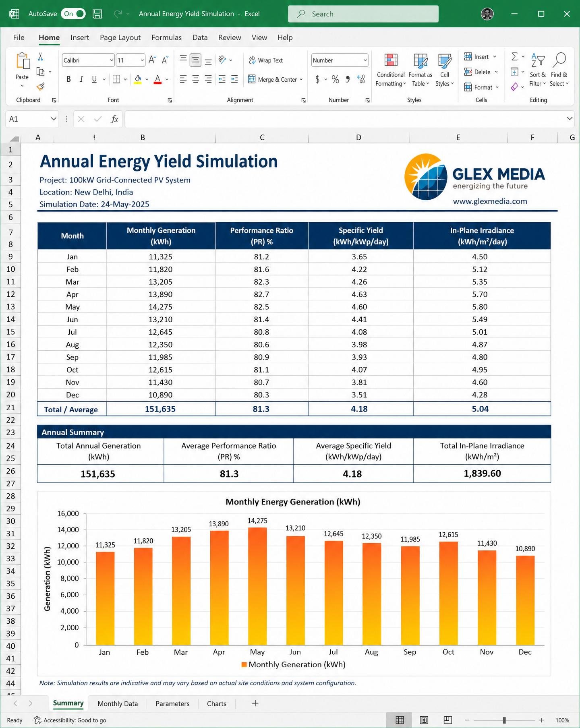The height and width of the screenshot is (728, 580).
Task: Select column C header
Action: point(262,137)
